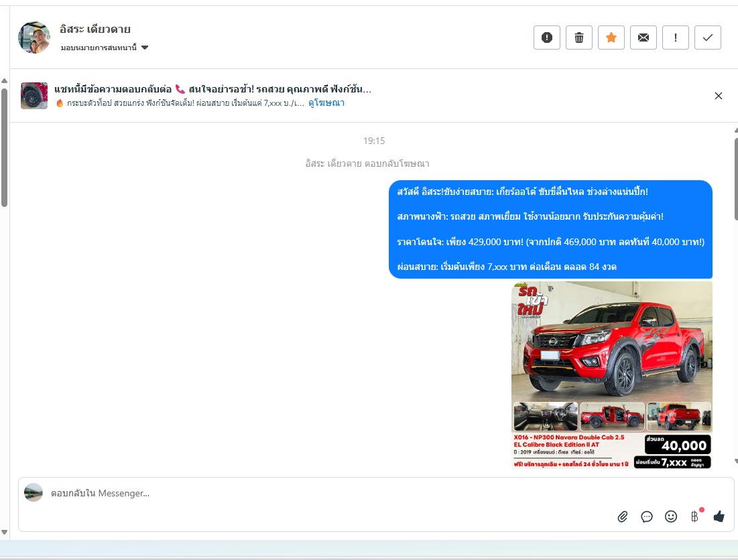738x560 pixels.
Task: Click chat scrollbar thumb on right
Action: 735,178
